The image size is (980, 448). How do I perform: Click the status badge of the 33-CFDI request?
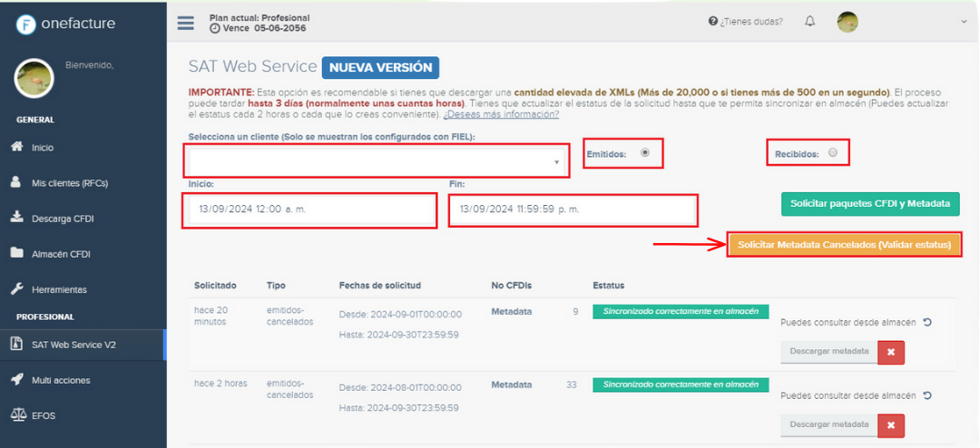[681, 385]
